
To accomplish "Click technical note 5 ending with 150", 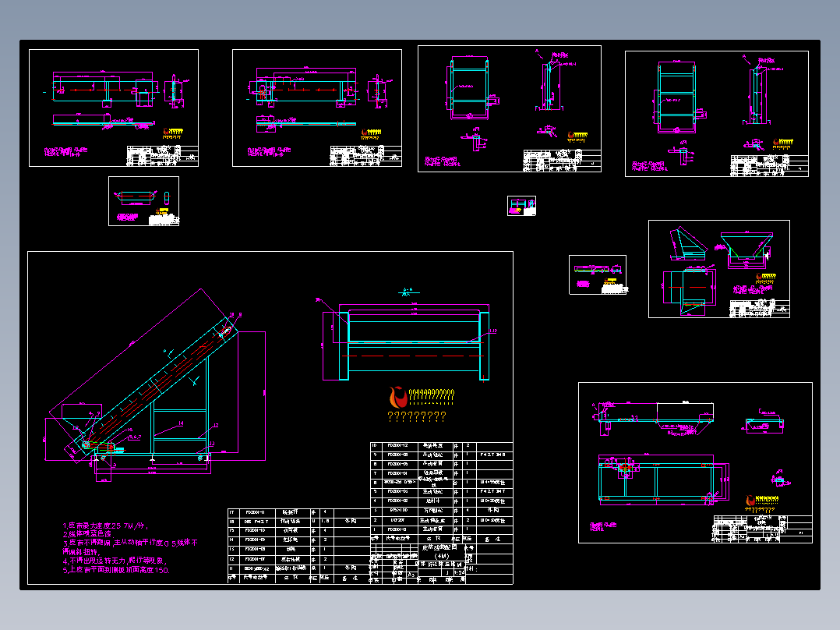I will (x=116, y=570).
